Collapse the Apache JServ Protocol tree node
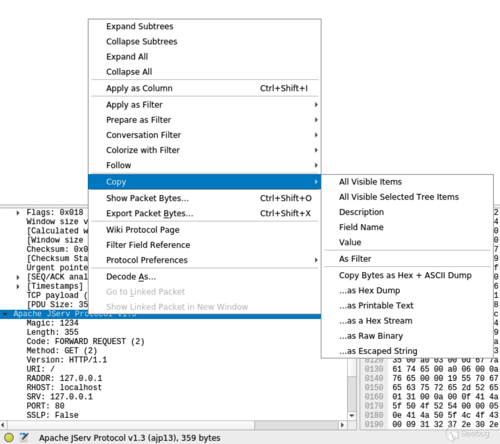The width and height of the screenshot is (500, 444). point(5,314)
